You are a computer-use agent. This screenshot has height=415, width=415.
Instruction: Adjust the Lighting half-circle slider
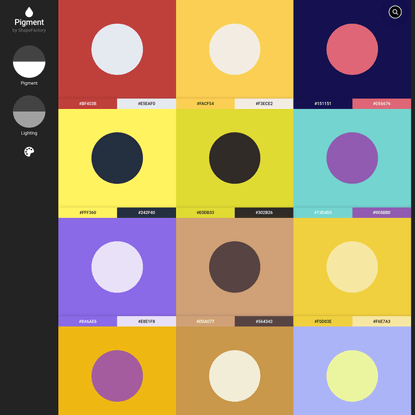tap(29, 112)
